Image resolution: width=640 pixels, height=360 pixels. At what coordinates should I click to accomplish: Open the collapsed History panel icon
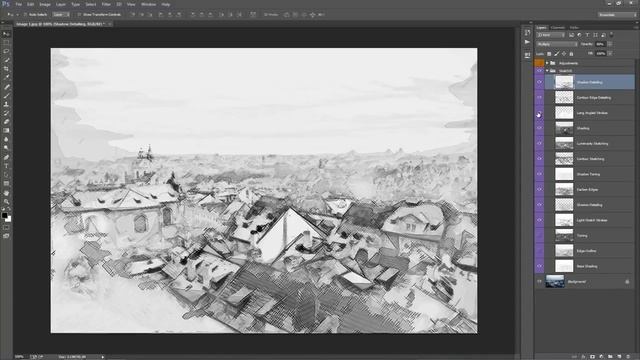tap(527, 32)
